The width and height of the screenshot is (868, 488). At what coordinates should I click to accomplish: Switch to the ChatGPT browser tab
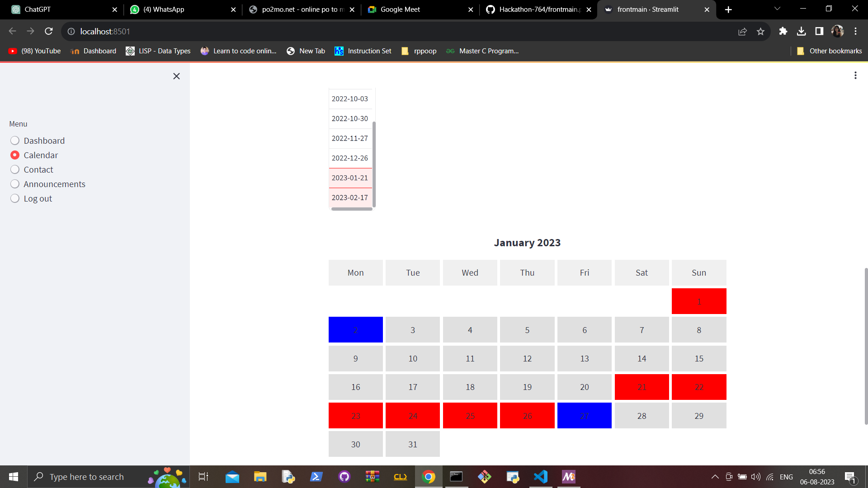[x=38, y=9]
